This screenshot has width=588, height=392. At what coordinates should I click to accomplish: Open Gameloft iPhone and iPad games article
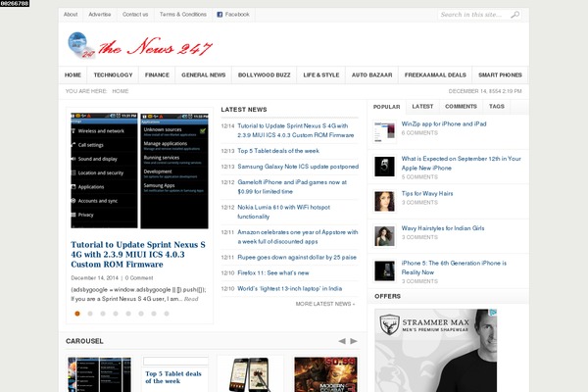[x=292, y=187]
